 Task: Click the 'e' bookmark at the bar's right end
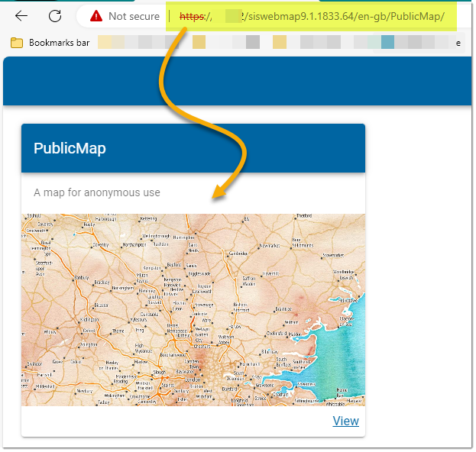458,43
